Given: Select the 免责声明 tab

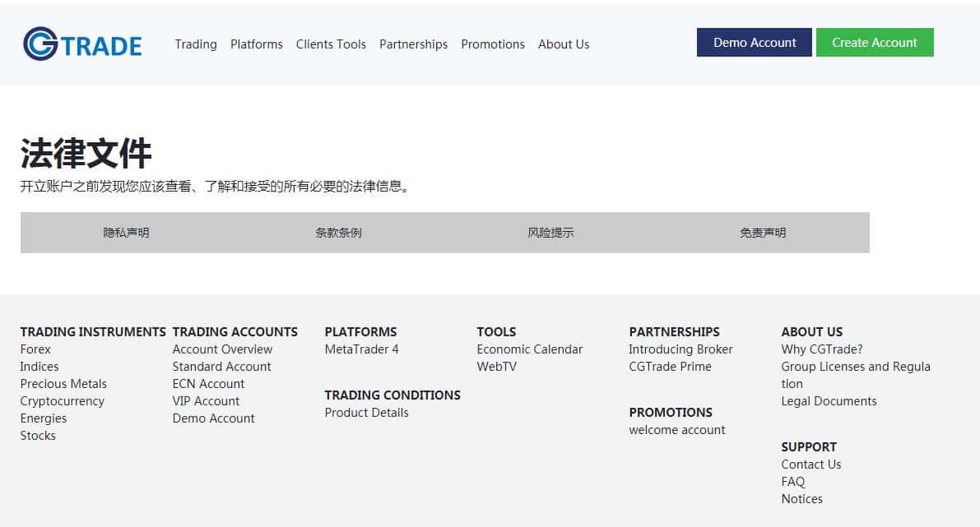Looking at the screenshot, I should pyautogui.click(x=763, y=233).
